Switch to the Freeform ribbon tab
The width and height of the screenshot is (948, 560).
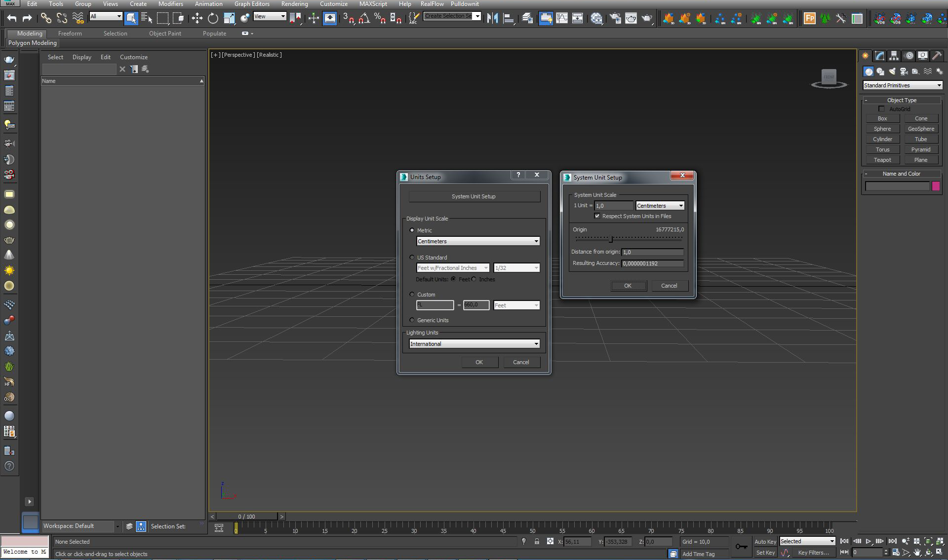[70, 34]
